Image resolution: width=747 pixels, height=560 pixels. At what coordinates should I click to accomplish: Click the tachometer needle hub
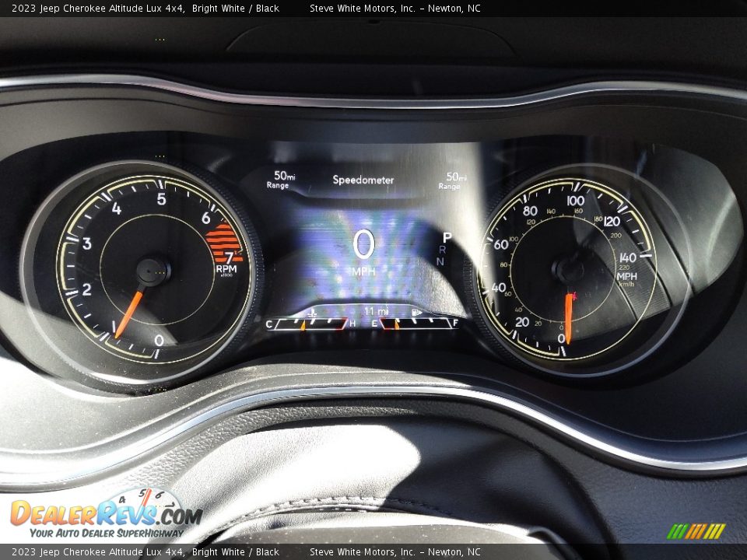[153, 271]
